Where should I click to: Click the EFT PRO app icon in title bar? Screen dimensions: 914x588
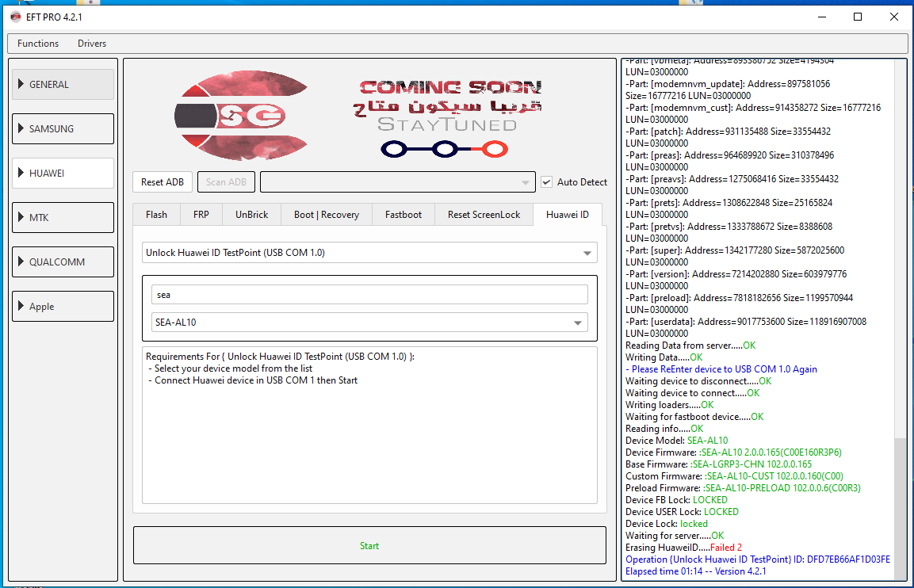click(x=16, y=17)
